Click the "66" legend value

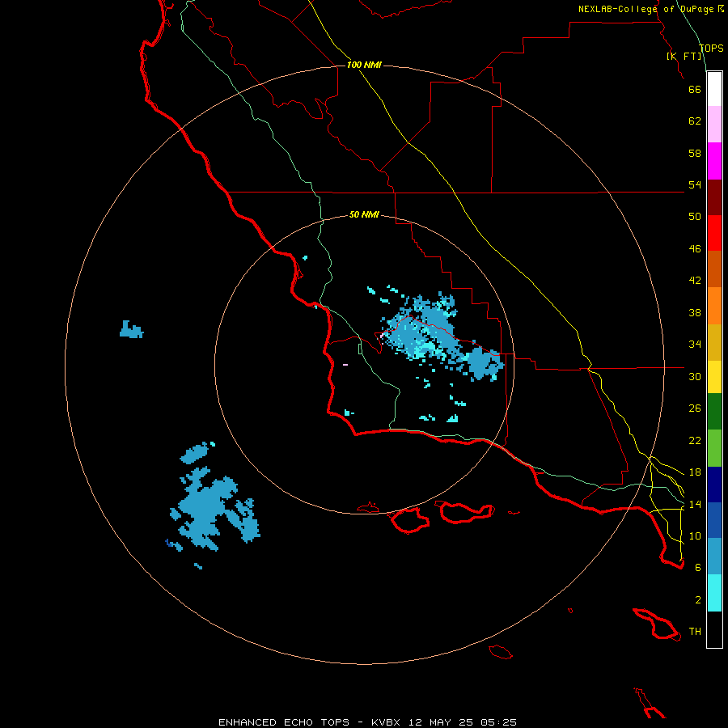click(695, 89)
